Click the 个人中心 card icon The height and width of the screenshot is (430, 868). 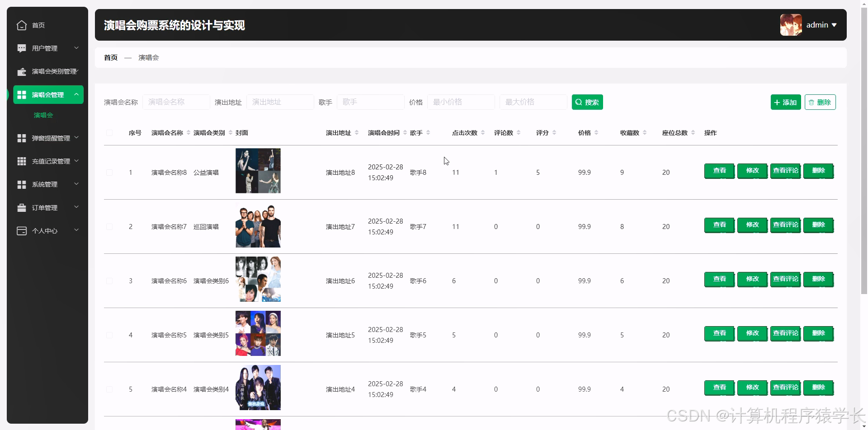[x=22, y=231]
